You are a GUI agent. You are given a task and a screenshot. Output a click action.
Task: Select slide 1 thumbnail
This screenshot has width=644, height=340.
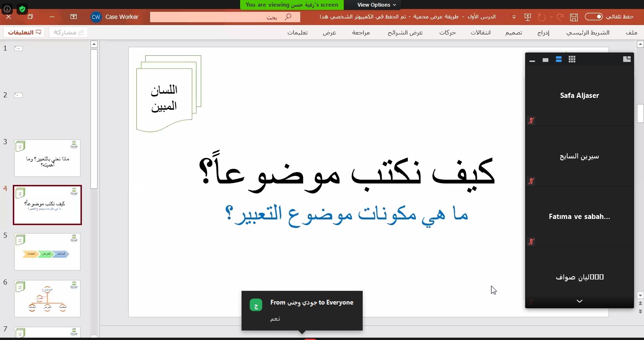[x=18, y=48]
